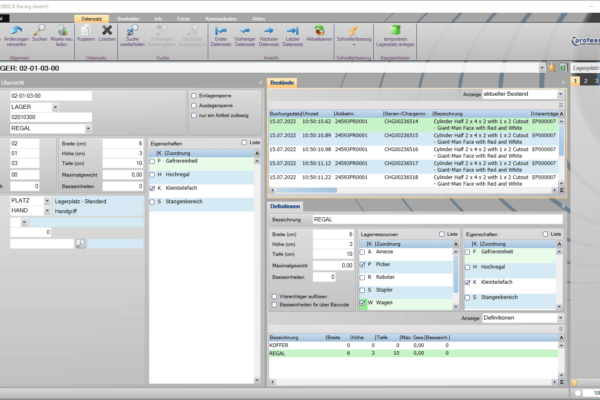This screenshot has width=600, height=400.
Task: Open the HAND dropdown
Action: pos(47,211)
